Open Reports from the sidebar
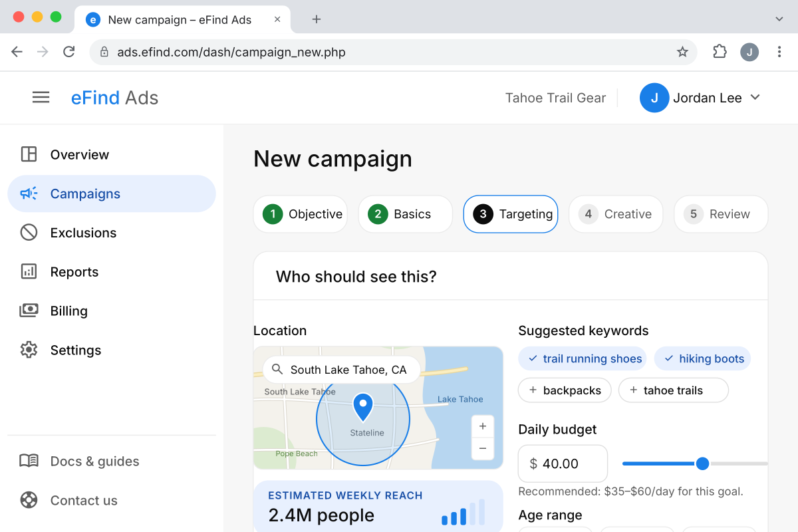 112,272
